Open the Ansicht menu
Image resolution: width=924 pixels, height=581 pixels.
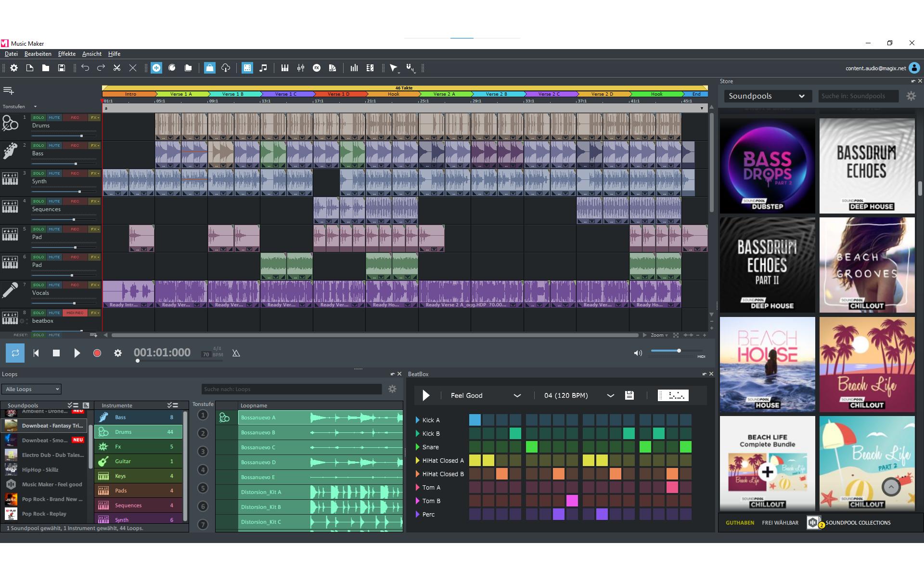[92, 54]
